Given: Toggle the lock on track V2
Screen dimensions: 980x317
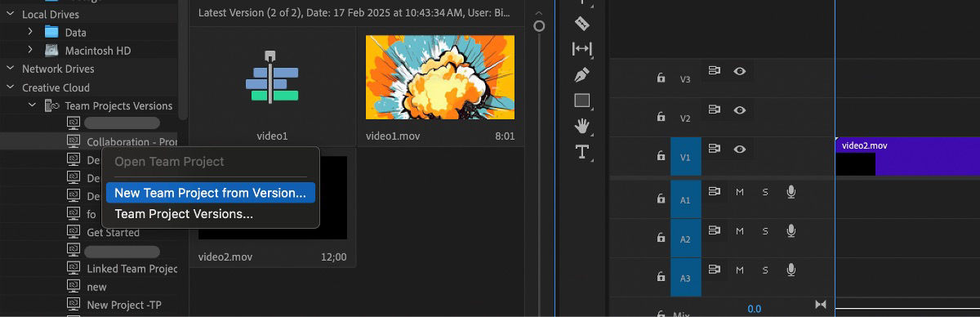Looking at the screenshot, I should click(x=661, y=118).
